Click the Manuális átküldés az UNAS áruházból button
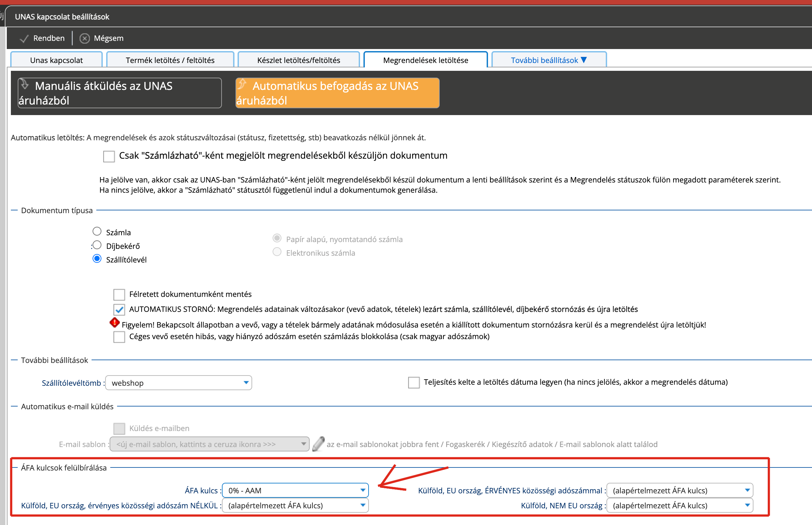 tap(119, 93)
